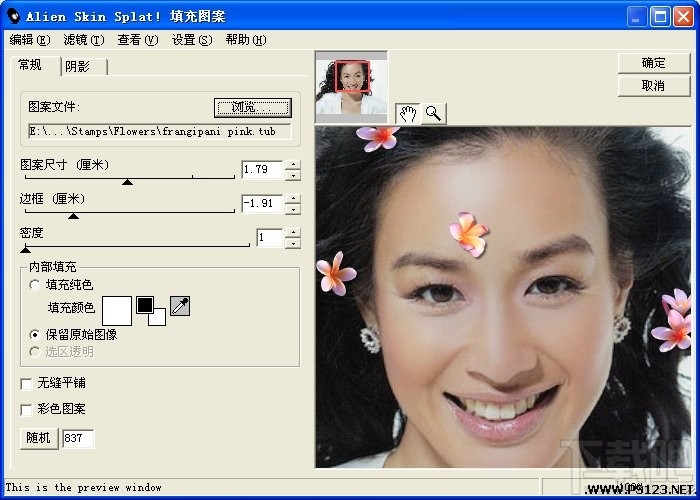Click the 内部填充 group label
This screenshot has height=500, width=700.
(53, 267)
